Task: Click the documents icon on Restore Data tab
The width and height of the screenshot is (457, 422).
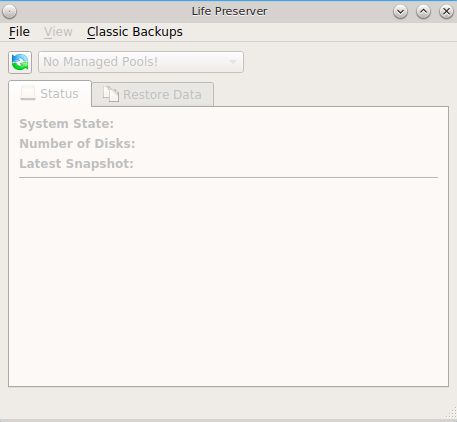Action: click(x=110, y=94)
